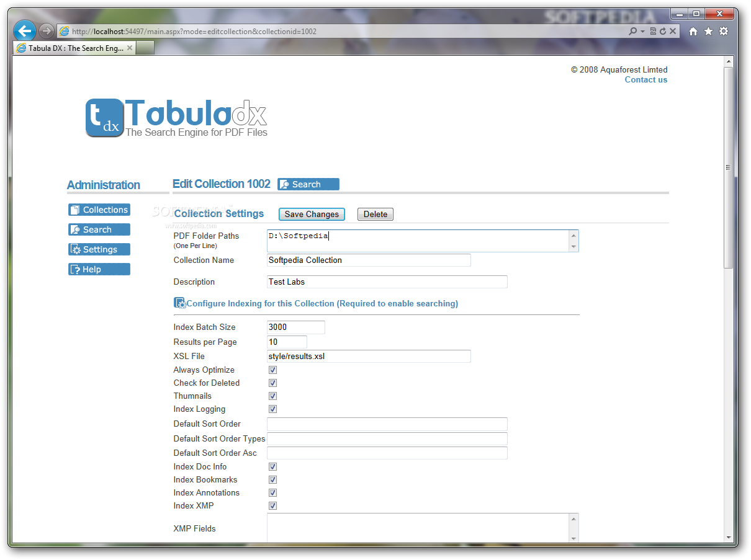
Task: Click the browser Forward arrow
Action: tap(46, 31)
